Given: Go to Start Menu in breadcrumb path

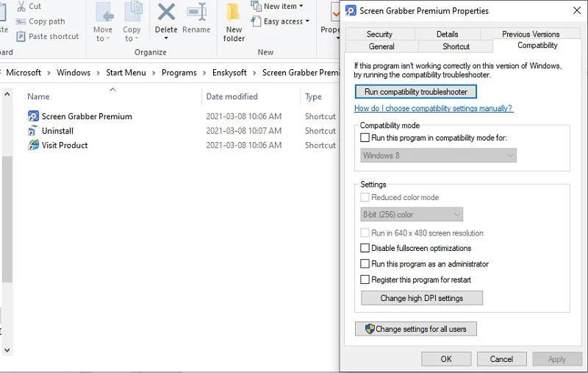Looking at the screenshot, I should coord(126,72).
